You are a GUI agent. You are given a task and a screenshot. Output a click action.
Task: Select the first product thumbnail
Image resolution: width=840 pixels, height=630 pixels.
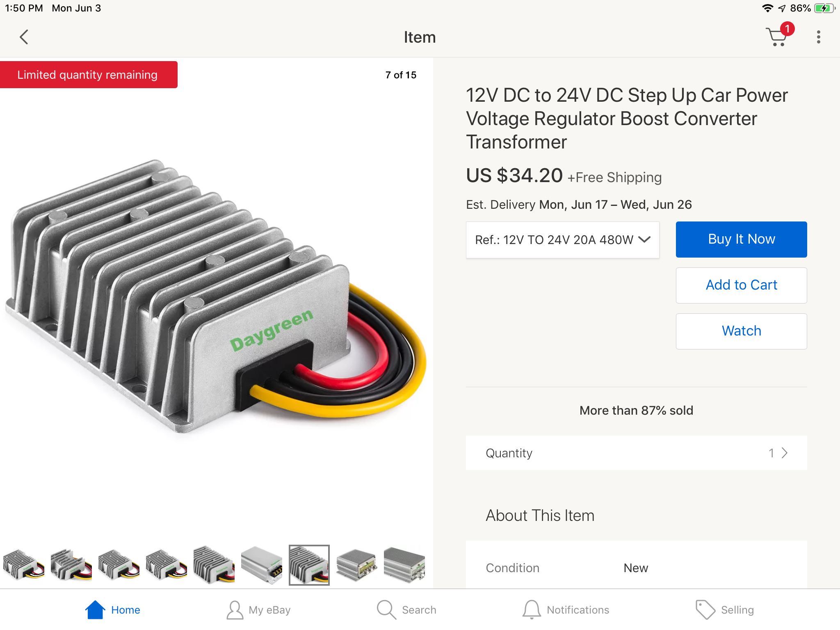click(x=24, y=565)
